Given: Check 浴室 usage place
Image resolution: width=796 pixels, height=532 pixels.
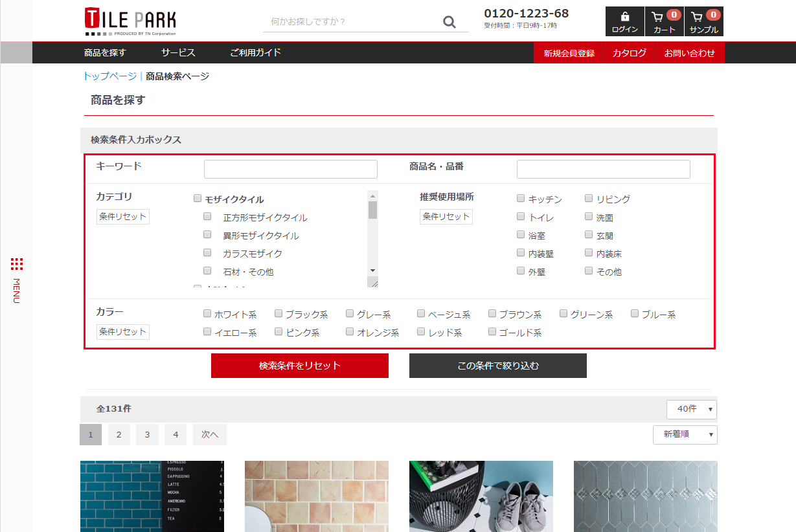Looking at the screenshot, I should pyautogui.click(x=521, y=235).
